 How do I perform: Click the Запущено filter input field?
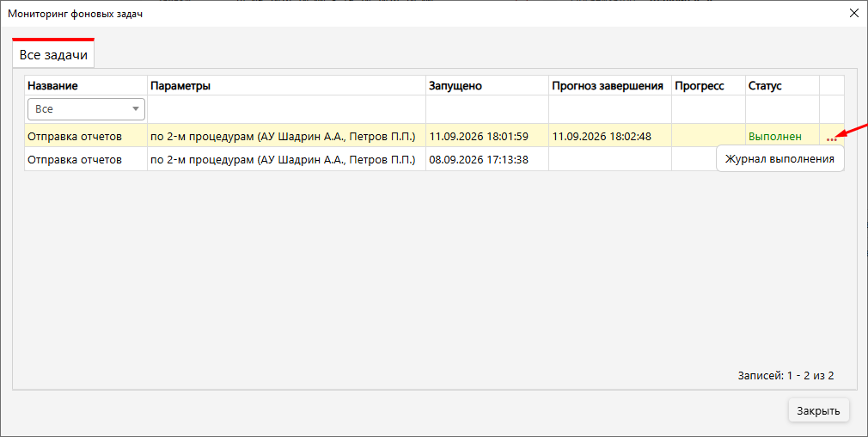click(x=487, y=109)
